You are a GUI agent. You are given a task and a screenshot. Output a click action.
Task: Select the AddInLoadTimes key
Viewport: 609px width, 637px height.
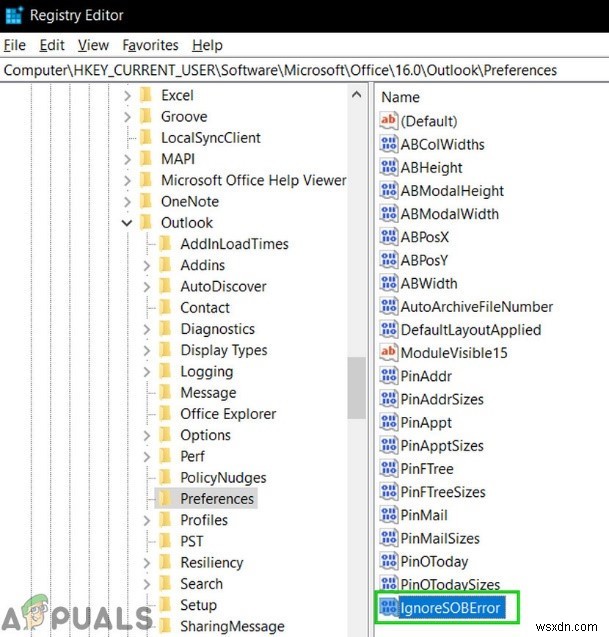pyautogui.click(x=234, y=244)
